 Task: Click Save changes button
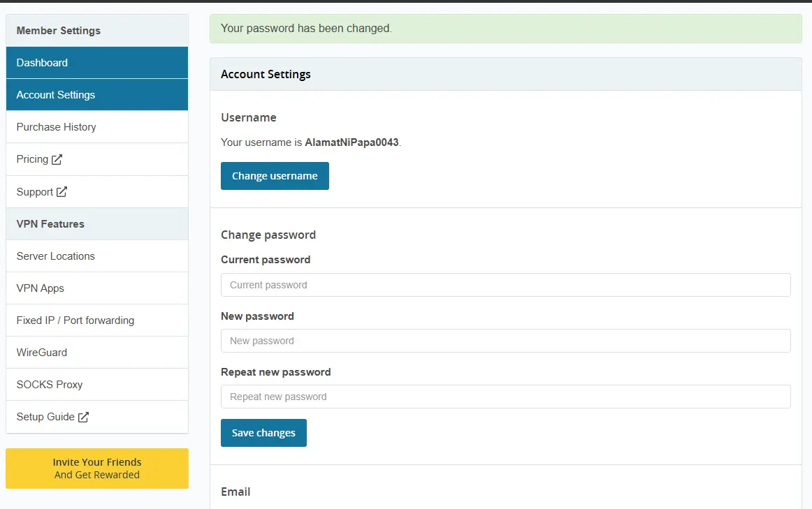263,433
